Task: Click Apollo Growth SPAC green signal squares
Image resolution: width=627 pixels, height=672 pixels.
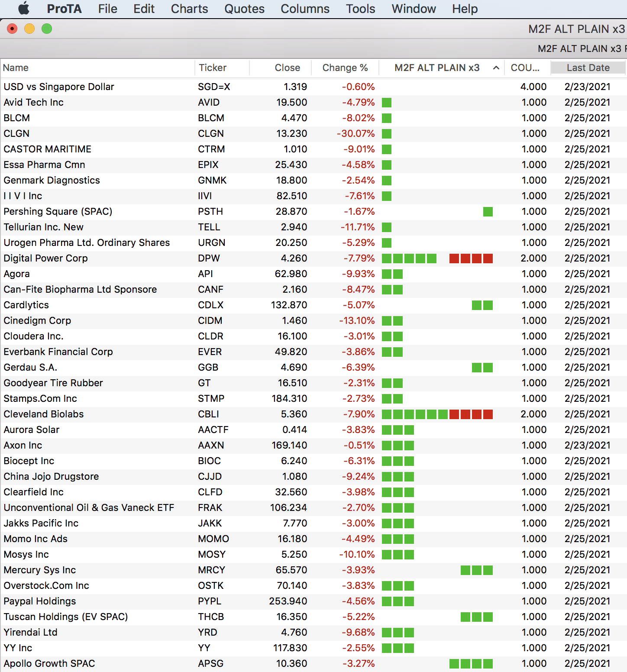Action: pyautogui.click(x=471, y=664)
